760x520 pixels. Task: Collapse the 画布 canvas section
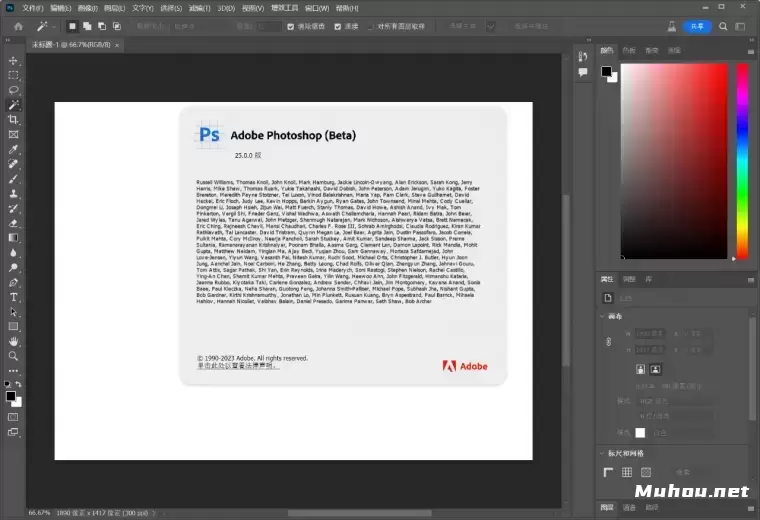pyautogui.click(x=602, y=316)
